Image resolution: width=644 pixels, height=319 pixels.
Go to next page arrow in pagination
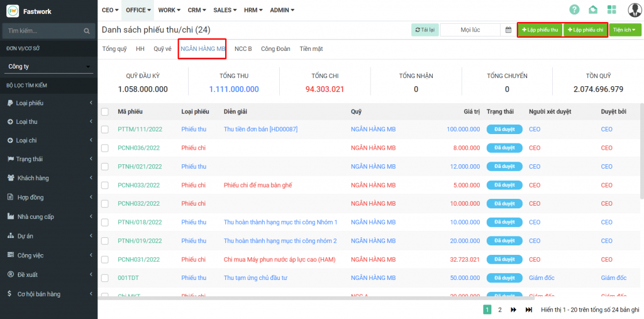[513, 310]
